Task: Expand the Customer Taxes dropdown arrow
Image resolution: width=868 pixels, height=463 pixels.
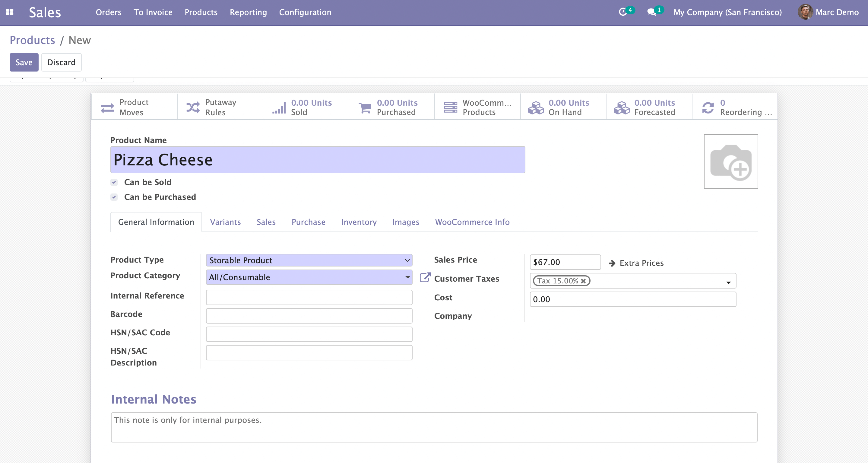Action: 728,282
